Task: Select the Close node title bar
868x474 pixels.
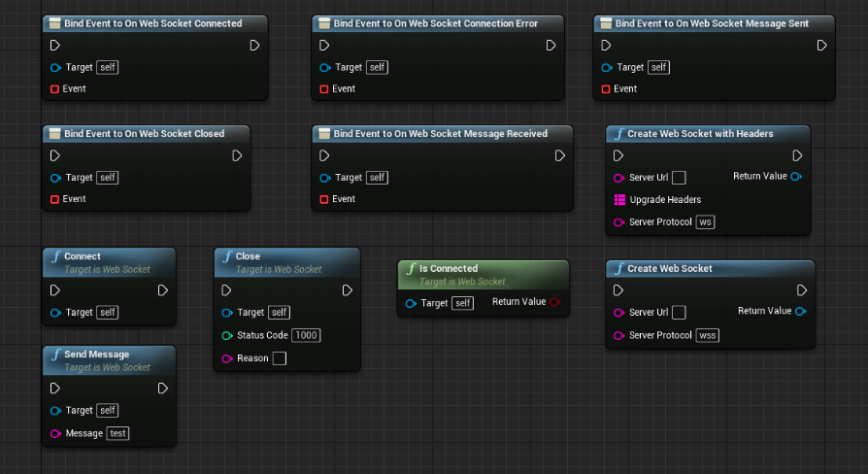Action: coord(286,262)
